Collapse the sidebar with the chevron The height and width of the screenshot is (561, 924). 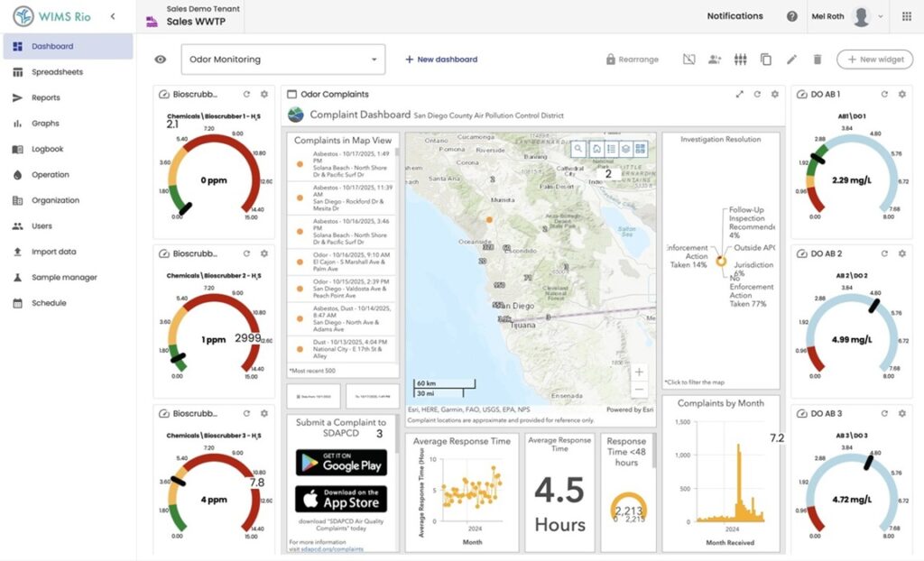[113, 16]
